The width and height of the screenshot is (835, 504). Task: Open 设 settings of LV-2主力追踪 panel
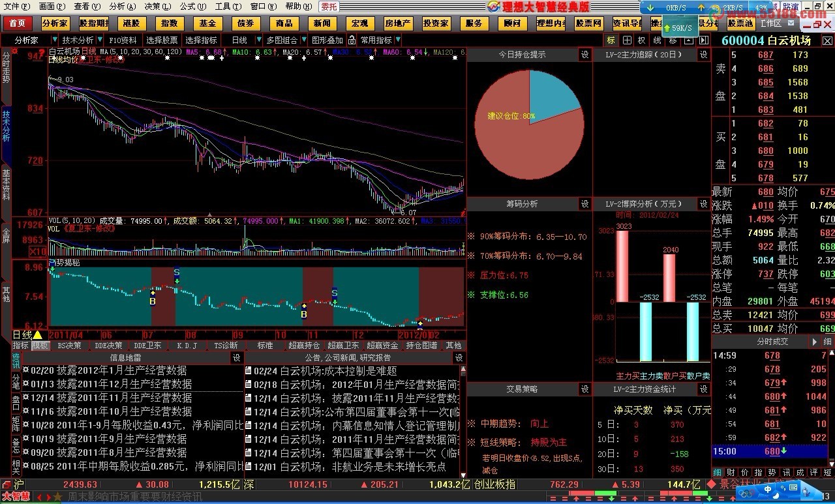pos(704,55)
